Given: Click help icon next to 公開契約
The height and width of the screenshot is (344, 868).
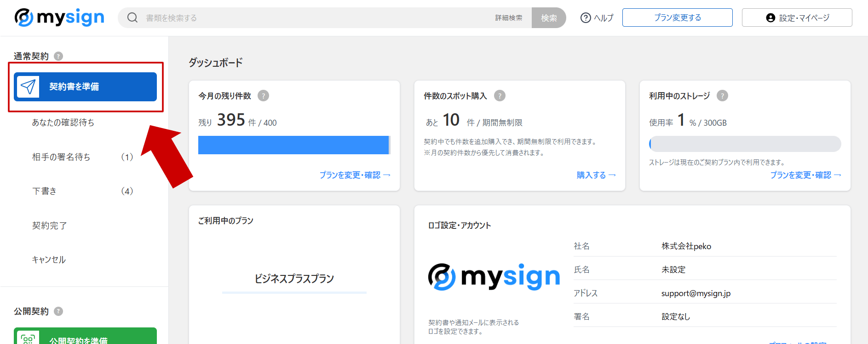Looking at the screenshot, I should coord(58,311).
